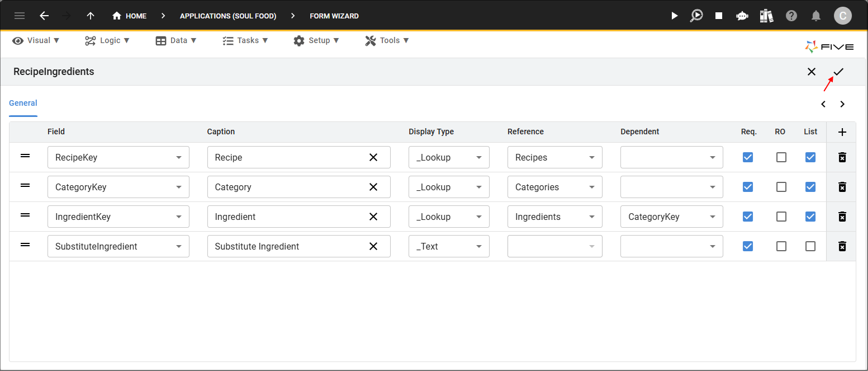Navigate up with the up arrow
Viewport: 868px width, 371px height.
point(91,16)
